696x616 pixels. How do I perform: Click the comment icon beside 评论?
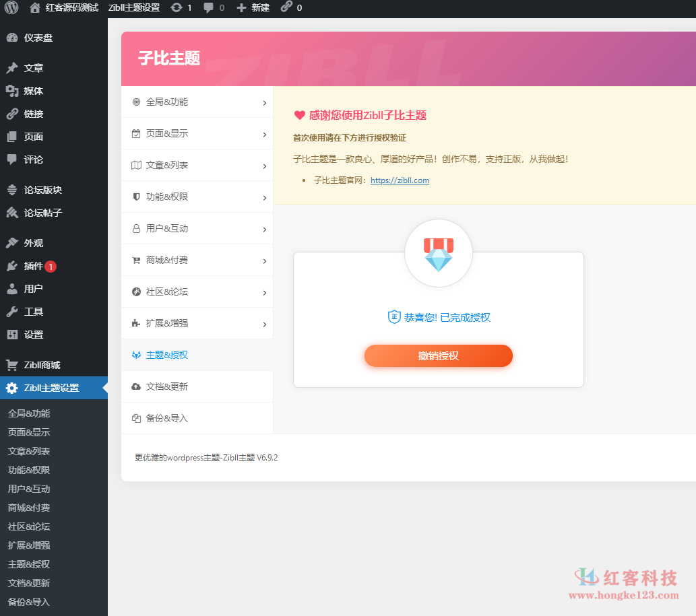[x=12, y=159]
